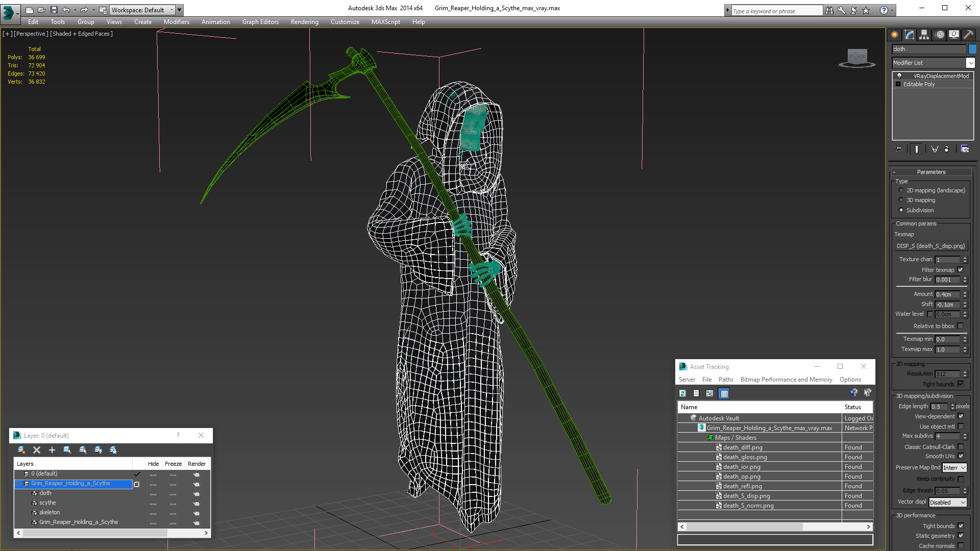
Task: Click the Add Selected Objects plus icon in the Layer dialog
Action: coord(52,450)
